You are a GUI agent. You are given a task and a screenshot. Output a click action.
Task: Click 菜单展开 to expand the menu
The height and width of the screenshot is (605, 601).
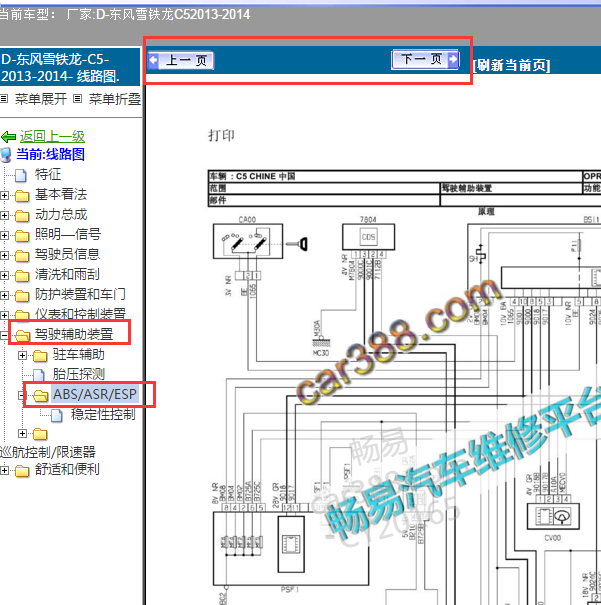click(x=41, y=99)
